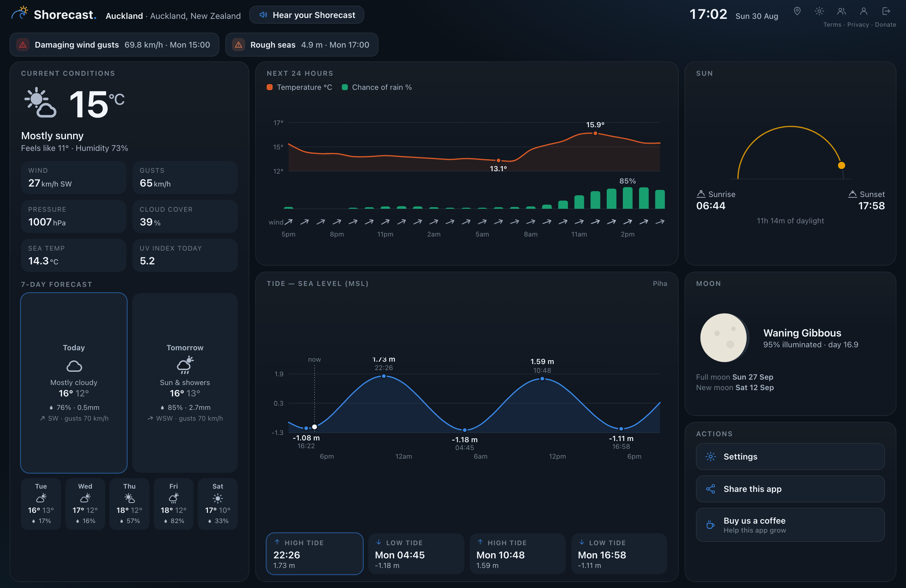
Task: Select the Today forecast card
Action: (x=74, y=383)
